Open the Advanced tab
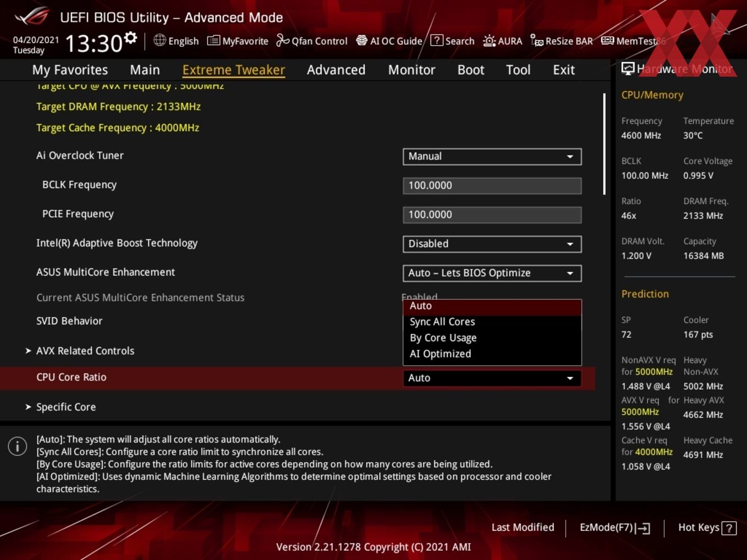 click(x=336, y=70)
